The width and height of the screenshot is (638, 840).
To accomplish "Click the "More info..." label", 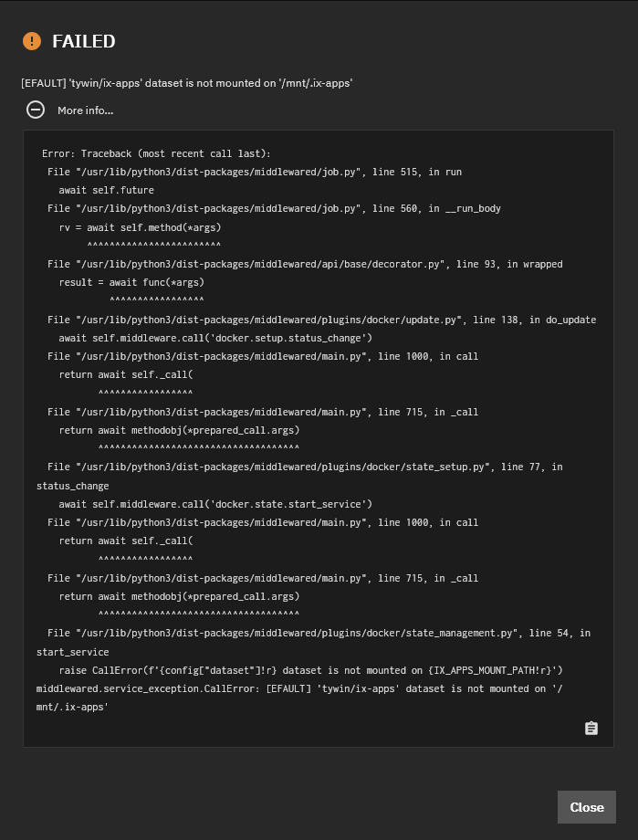I will point(85,110).
